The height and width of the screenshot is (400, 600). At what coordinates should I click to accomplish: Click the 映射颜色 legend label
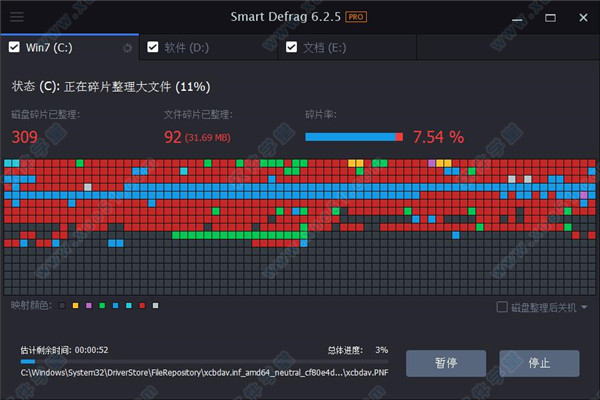pos(31,305)
